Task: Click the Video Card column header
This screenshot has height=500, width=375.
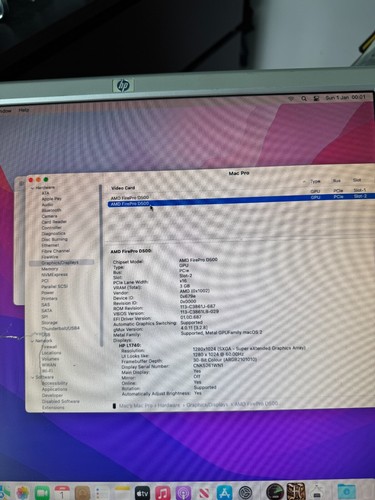Action: click(x=123, y=188)
